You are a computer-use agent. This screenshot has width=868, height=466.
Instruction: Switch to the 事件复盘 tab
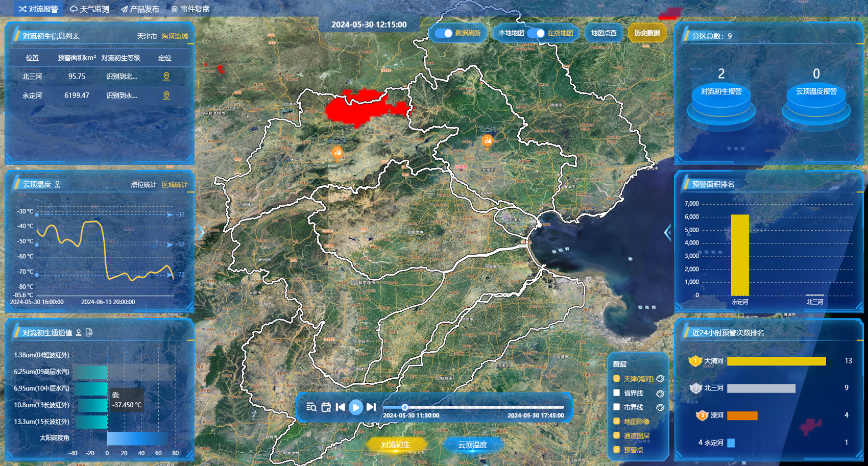(x=190, y=9)
